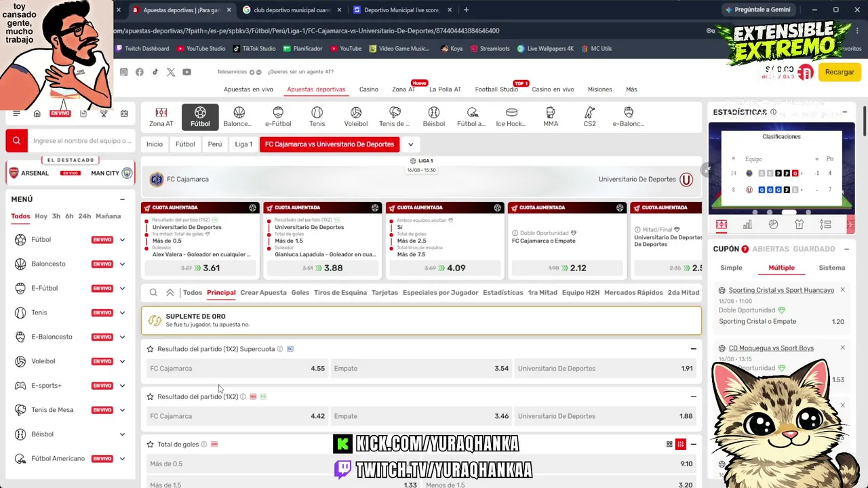Select the MMA sport icon

[551, 117]
